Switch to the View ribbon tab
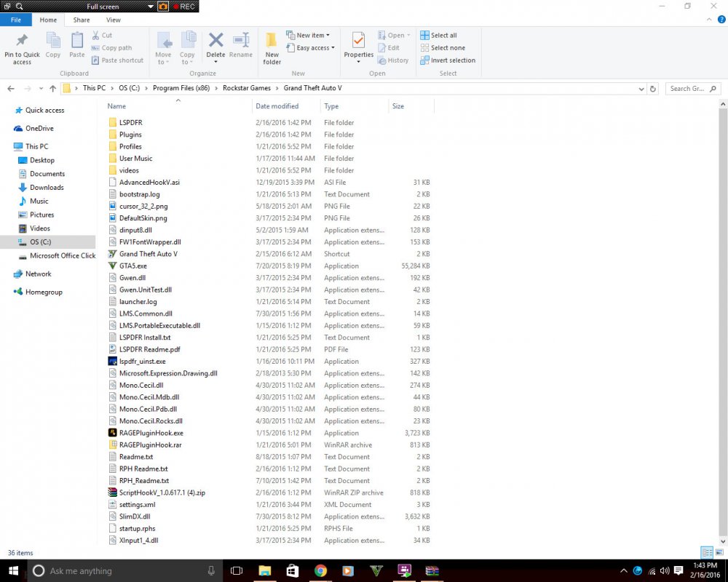This screenshot has height=582, width=728. [x=114, y=20]
